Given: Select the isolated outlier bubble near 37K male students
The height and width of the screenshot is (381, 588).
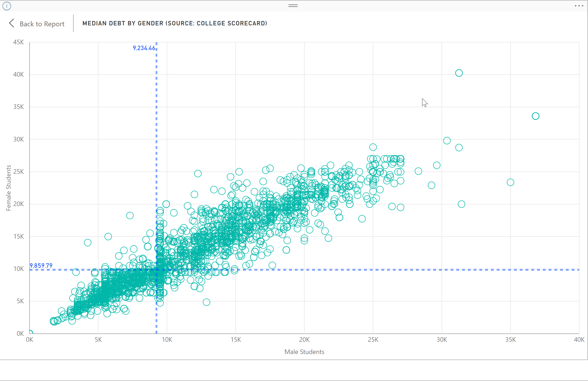Looking at the screenshot, I should coord(536,116).
